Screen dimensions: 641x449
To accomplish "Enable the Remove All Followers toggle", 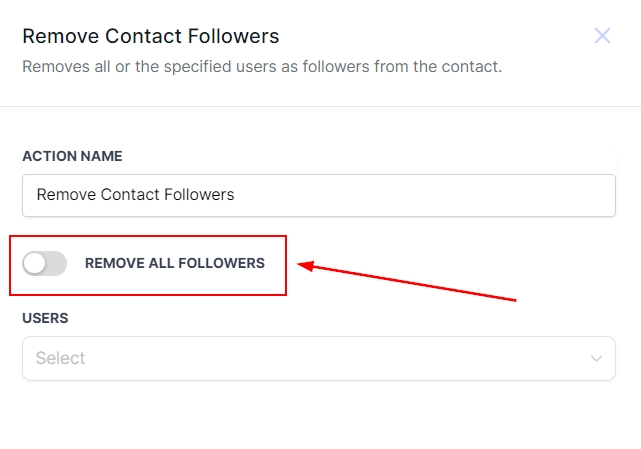I will click(45, 264).
